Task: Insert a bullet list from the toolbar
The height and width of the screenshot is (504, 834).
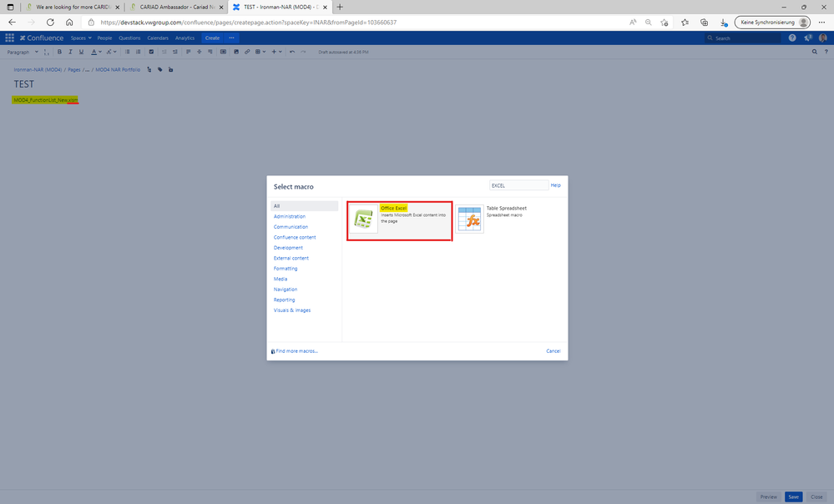Action: click(127, 52)
